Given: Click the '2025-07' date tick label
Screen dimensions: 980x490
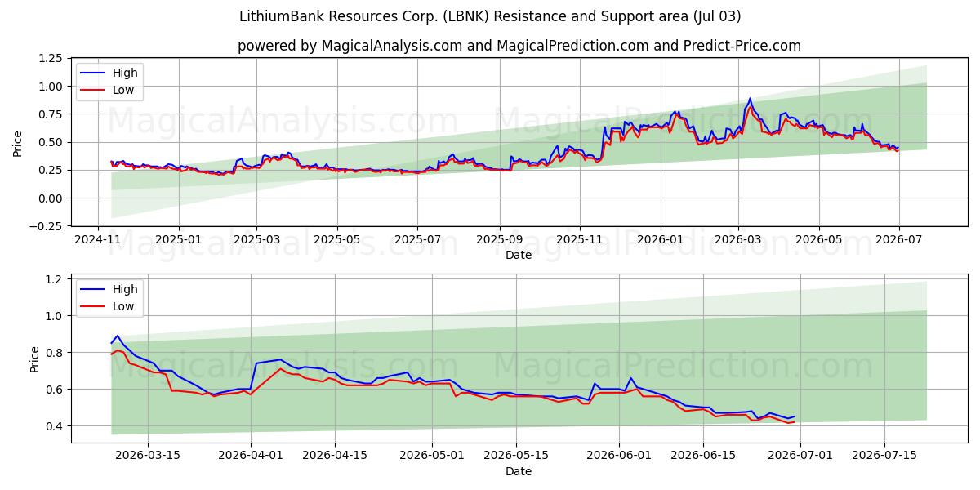Looking at the screenshot, I should click(417, 240).
